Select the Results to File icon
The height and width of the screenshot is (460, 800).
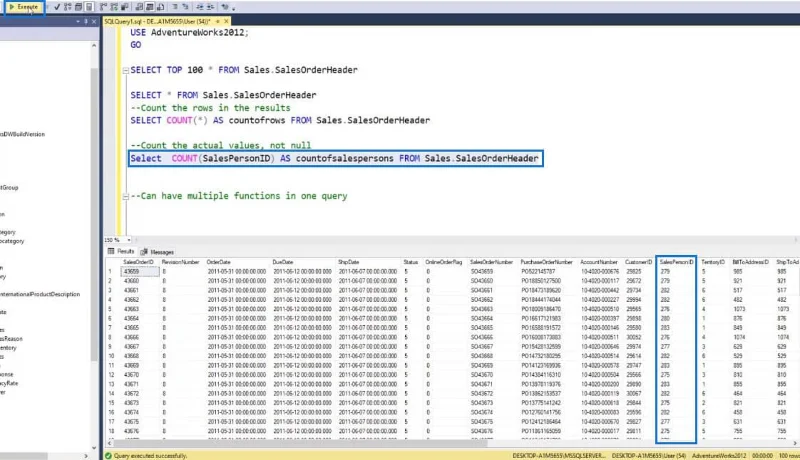click(x=161, y=7)
